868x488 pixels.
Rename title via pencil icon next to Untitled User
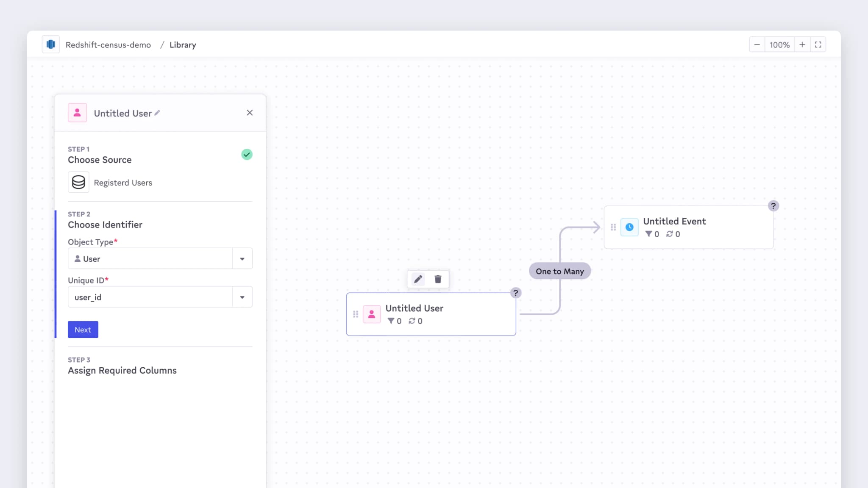pos(157,113)
